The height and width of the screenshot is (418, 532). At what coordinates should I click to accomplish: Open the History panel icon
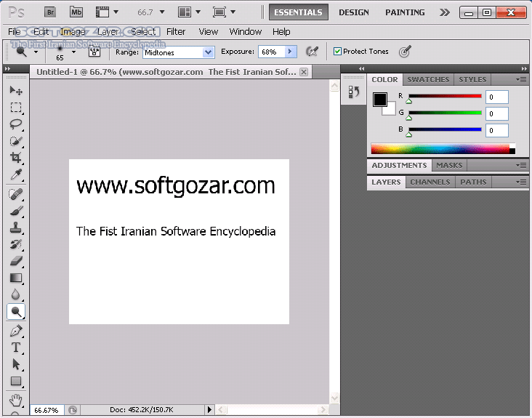pos(353,92)
